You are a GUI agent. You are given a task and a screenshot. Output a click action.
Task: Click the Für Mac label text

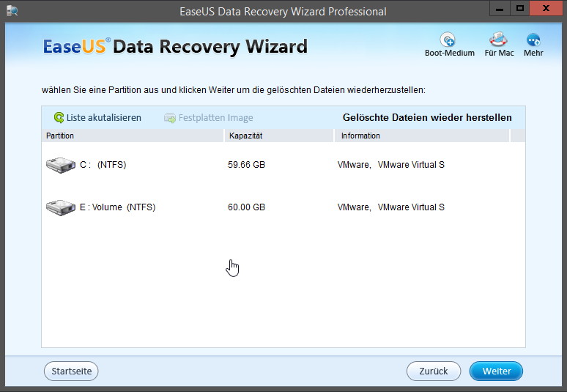point(499,53)
